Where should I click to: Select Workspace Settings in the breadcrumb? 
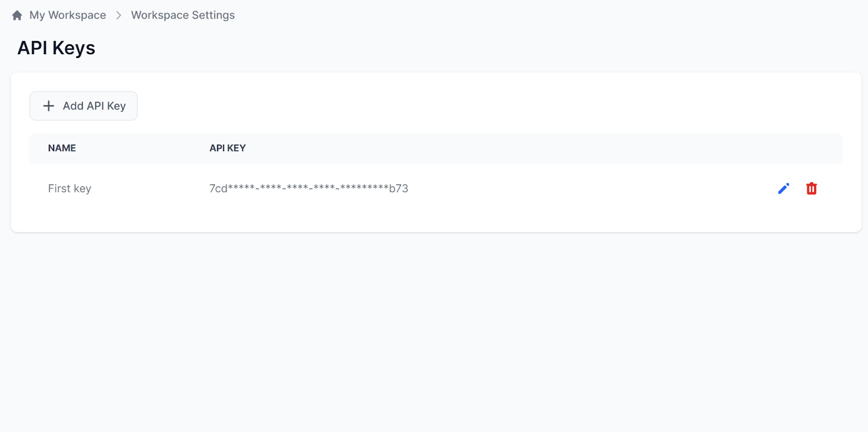(182, 15)
